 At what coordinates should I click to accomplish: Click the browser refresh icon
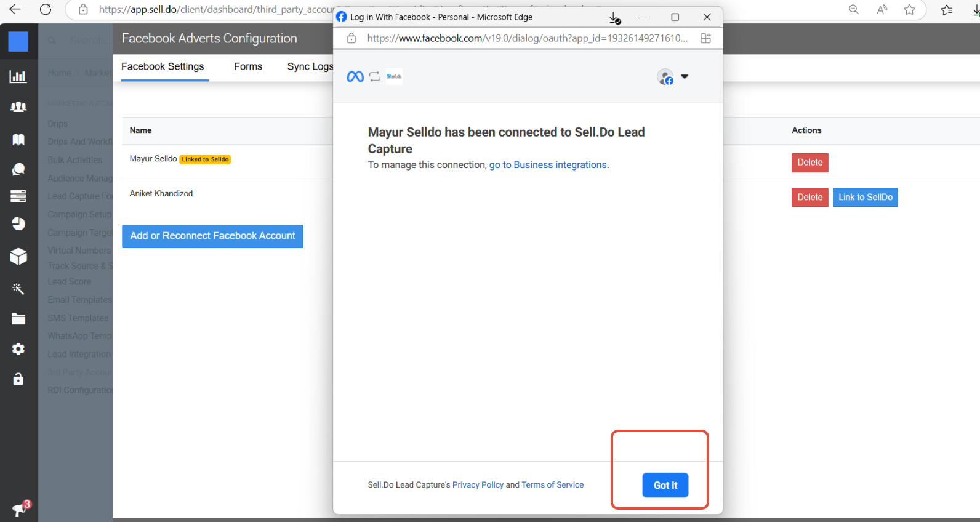[x=46, y=9]
